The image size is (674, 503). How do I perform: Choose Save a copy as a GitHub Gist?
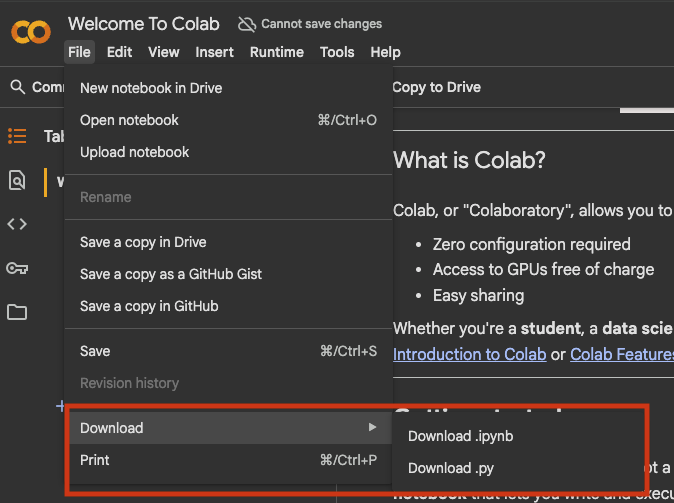click(228, 274)
